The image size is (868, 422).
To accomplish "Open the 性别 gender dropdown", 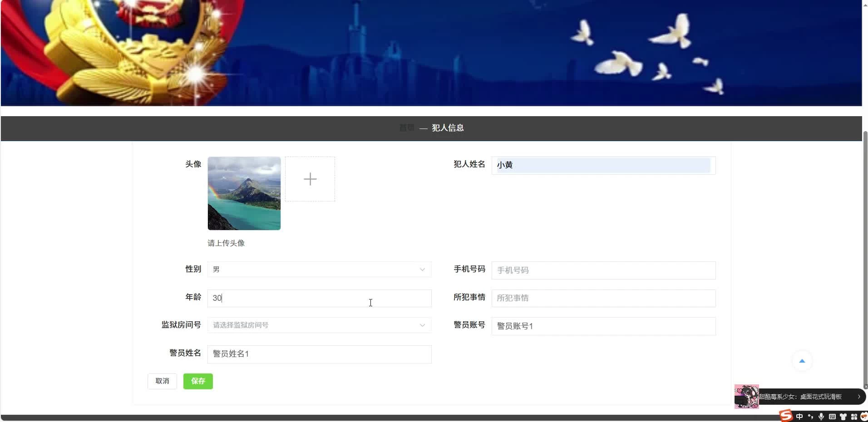I will coord(319,270).
